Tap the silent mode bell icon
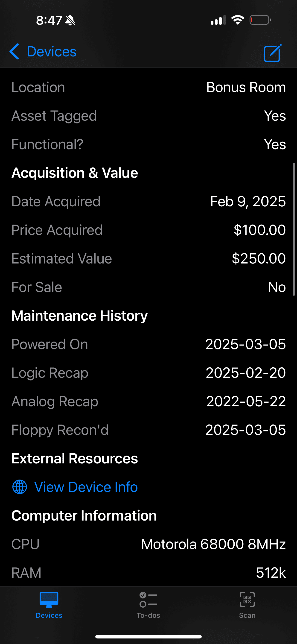Screen dimensions: 297x644 point(70,20)
